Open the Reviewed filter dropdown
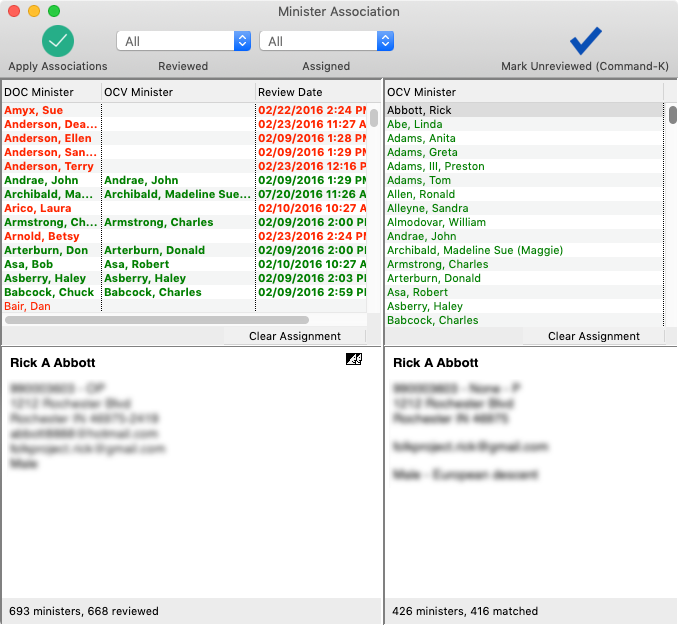This screenshot has height=626, width=678. click(x=183, y=41)
